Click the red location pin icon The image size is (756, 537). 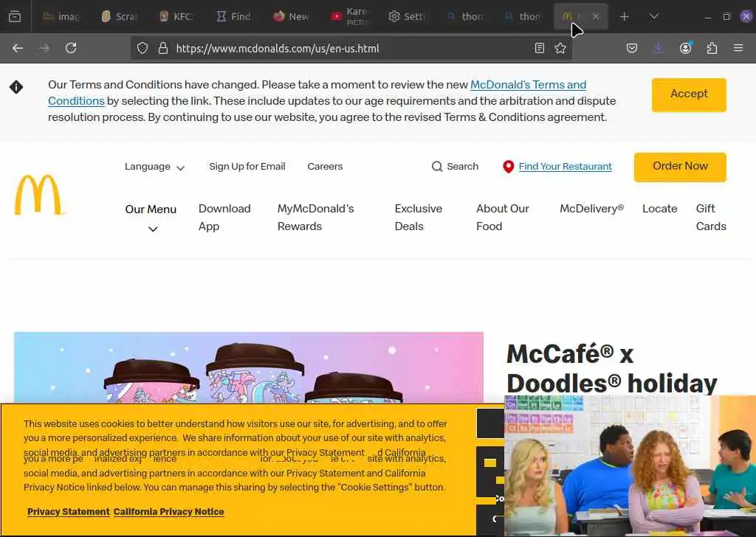(x=508, y=167)
